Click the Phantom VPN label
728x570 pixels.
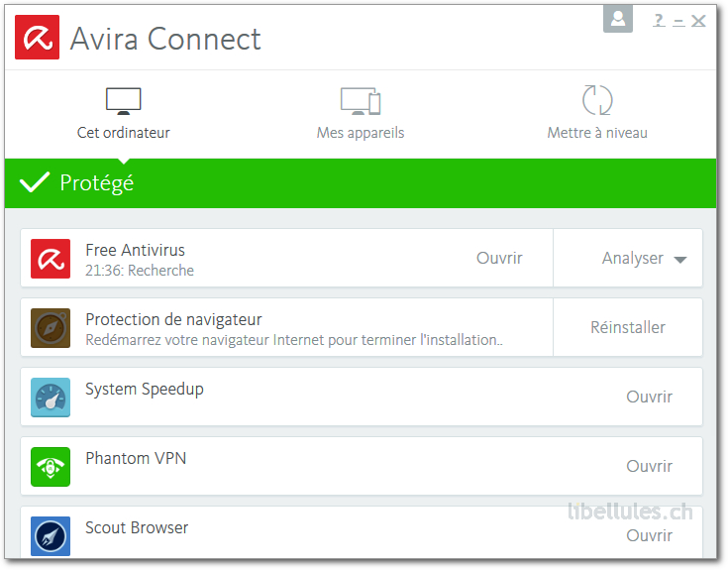point(136,459)
